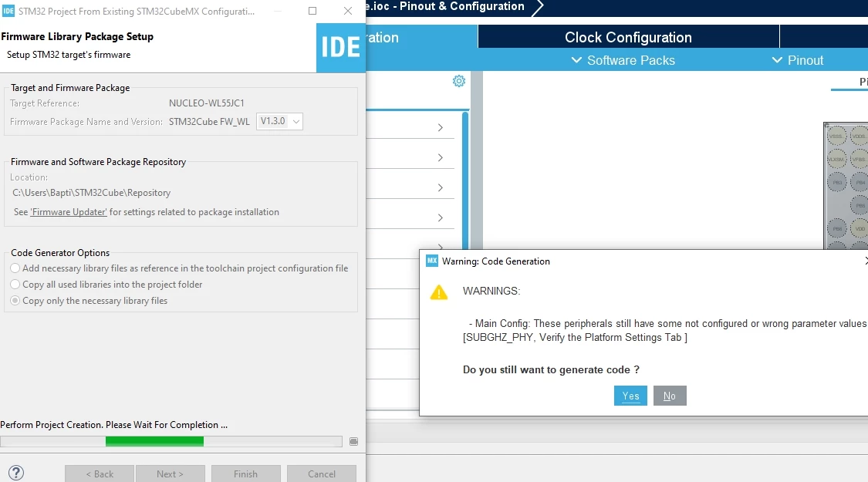The height and width of the screenshot is (482, 868).
Task: Click the 'Perform Project Creation' status text
Action: coord(113,424)
